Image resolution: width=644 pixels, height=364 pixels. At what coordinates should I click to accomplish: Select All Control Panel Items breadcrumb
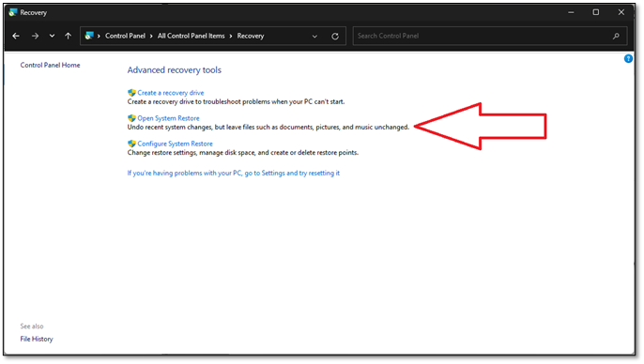[x=191, y=36]
